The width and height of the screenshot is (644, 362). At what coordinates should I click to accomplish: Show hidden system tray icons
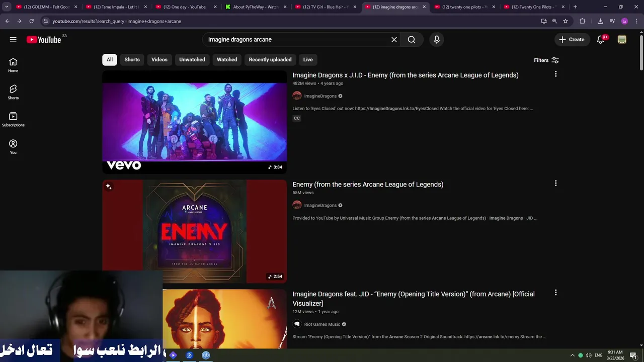coord(572,355)
